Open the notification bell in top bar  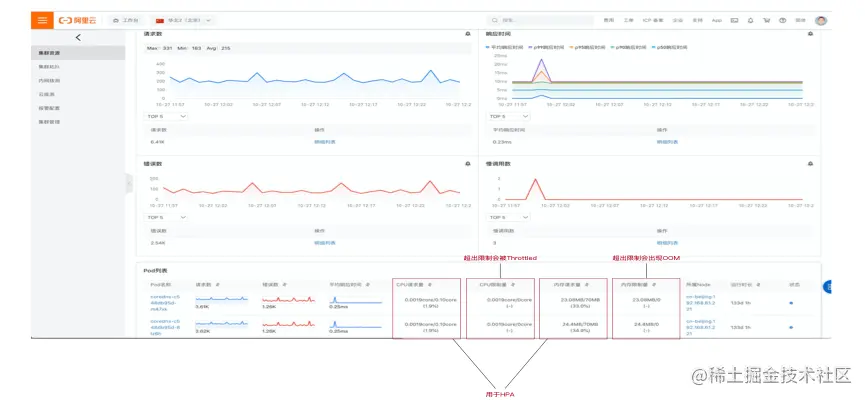pyautogui.click(x=750, y=20)
